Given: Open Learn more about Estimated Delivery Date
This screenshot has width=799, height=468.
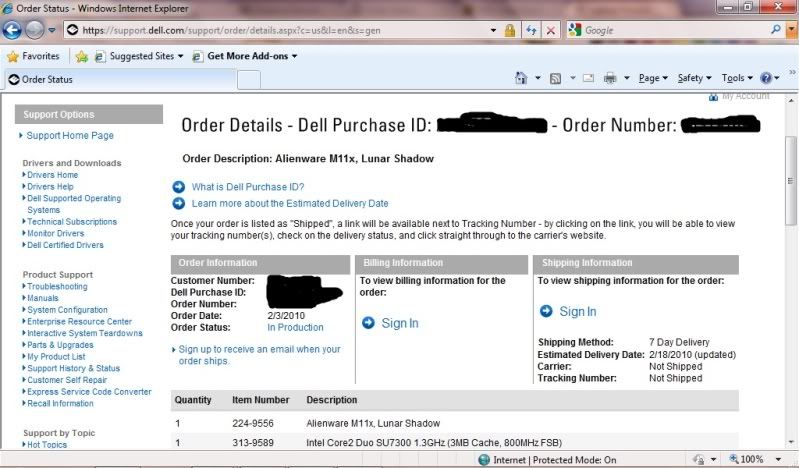Looking at the screenshot, I should tap(290, 203).
